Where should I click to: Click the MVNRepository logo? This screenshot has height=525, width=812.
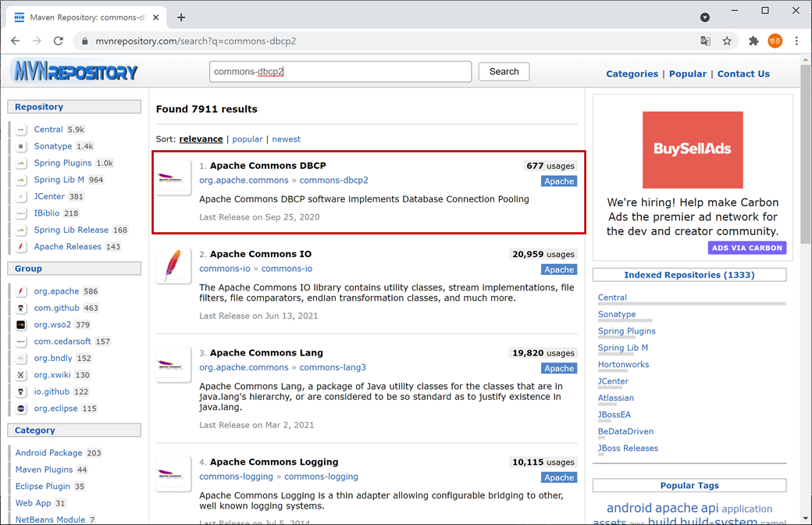click(x=76, y=72)
